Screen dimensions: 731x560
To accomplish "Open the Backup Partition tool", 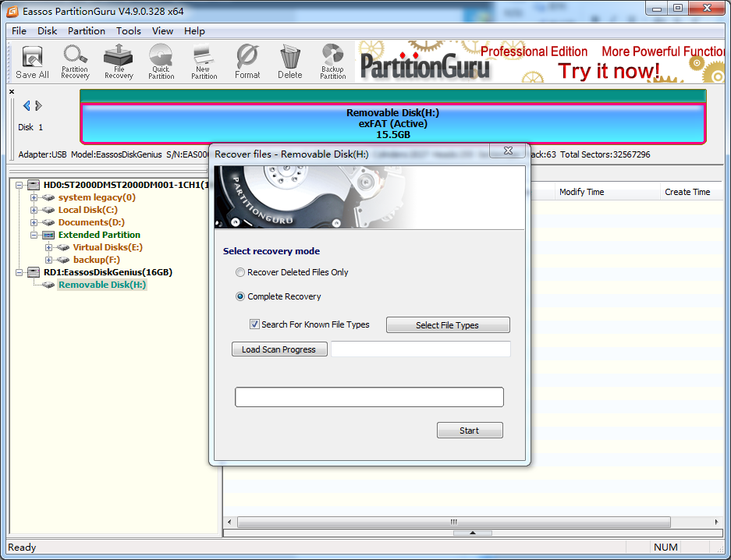I will (333, 62).
